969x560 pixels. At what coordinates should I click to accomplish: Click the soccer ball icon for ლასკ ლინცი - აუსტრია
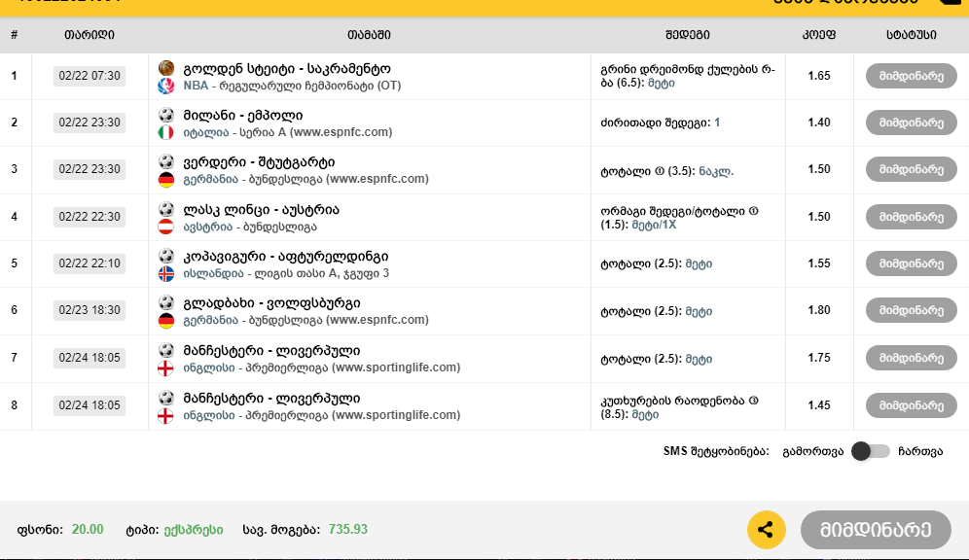[165, 209]
